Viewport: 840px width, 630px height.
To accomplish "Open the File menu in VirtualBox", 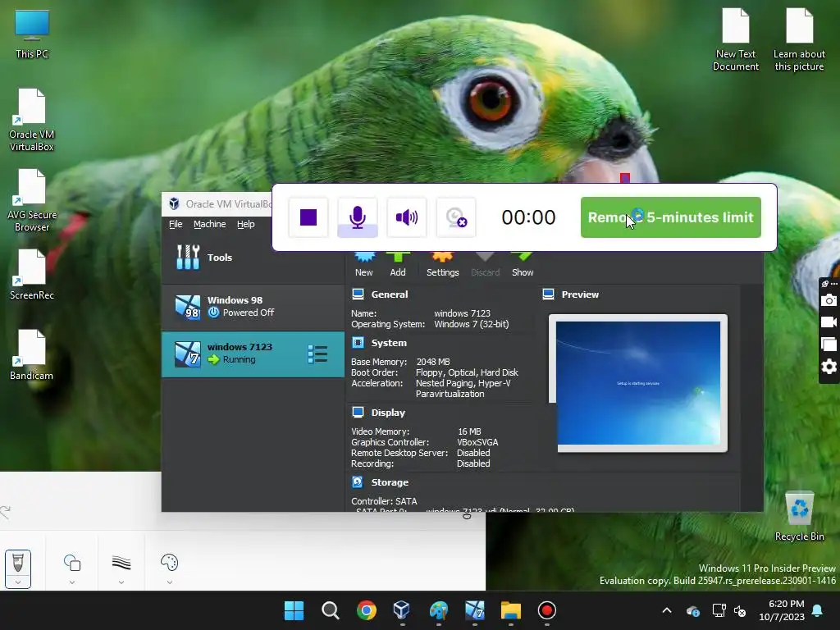I will (176, 224).
